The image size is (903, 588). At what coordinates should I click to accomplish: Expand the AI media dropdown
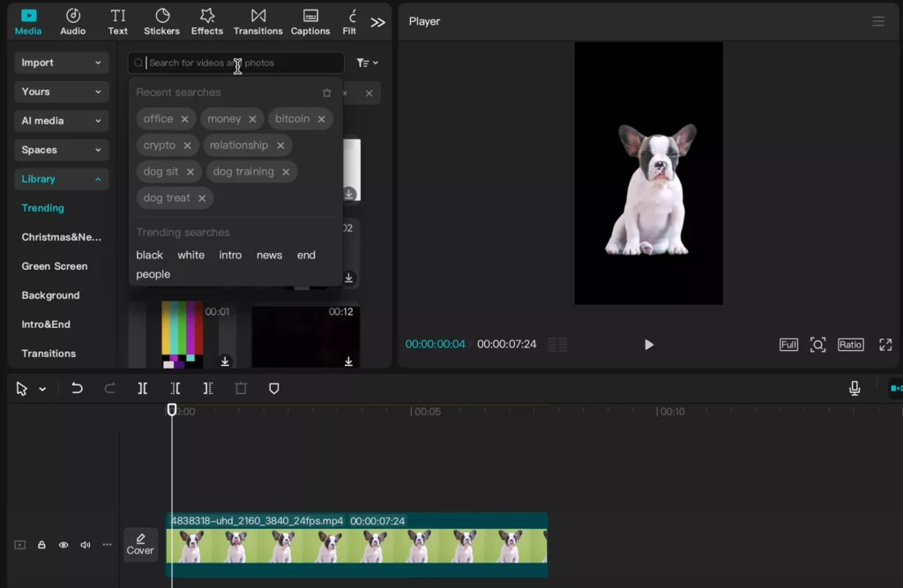[61, 121]
